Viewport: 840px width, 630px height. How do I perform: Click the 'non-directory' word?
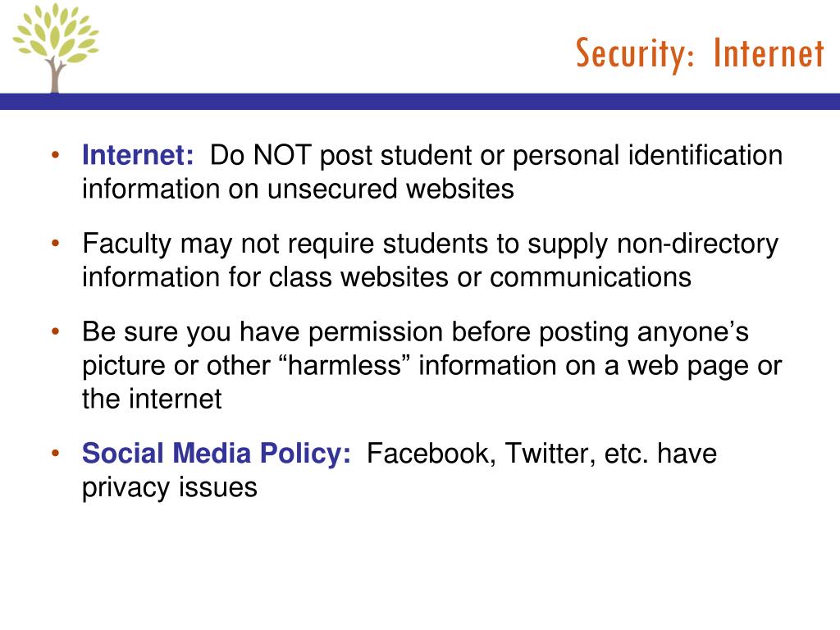coord(697,244)
